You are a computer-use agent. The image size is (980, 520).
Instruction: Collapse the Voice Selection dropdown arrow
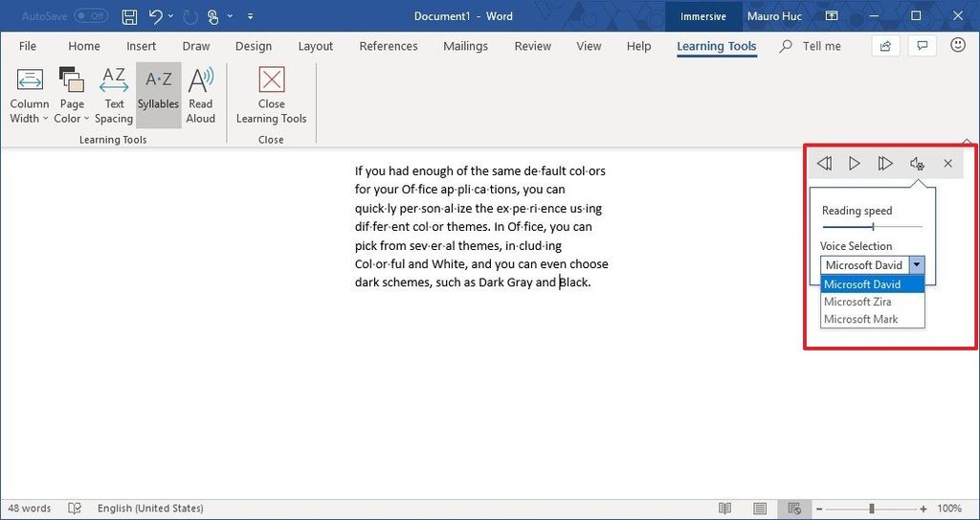point(917,264)
